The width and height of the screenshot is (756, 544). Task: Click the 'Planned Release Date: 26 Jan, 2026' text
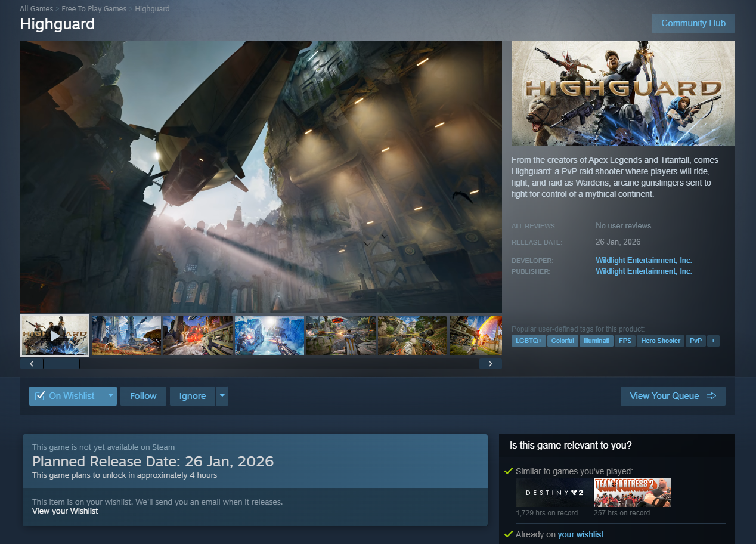153,462
